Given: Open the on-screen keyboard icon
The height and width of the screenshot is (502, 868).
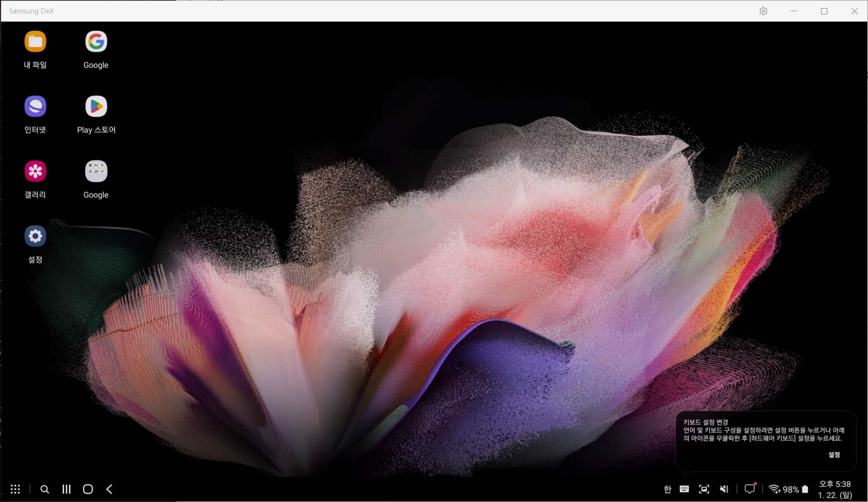Looking at the screenshot, I should (684, 489).
